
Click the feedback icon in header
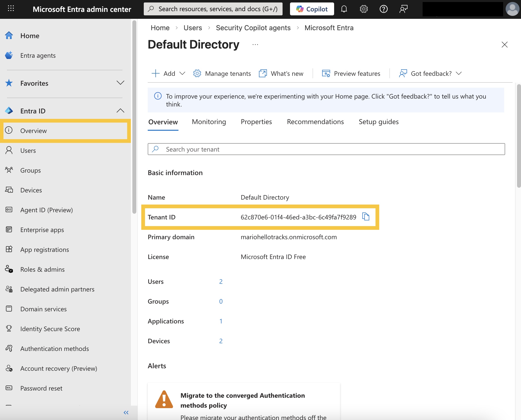(403, 9)
